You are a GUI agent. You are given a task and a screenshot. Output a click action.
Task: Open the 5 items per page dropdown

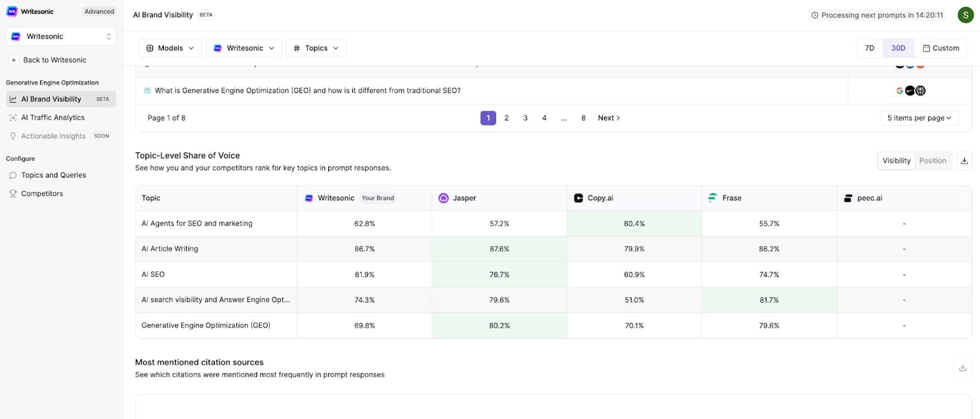click(920, 118)
